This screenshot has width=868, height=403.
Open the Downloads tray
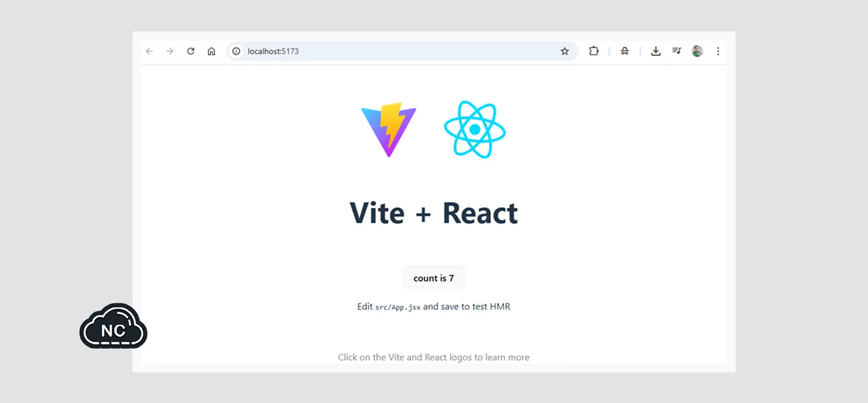656,52
